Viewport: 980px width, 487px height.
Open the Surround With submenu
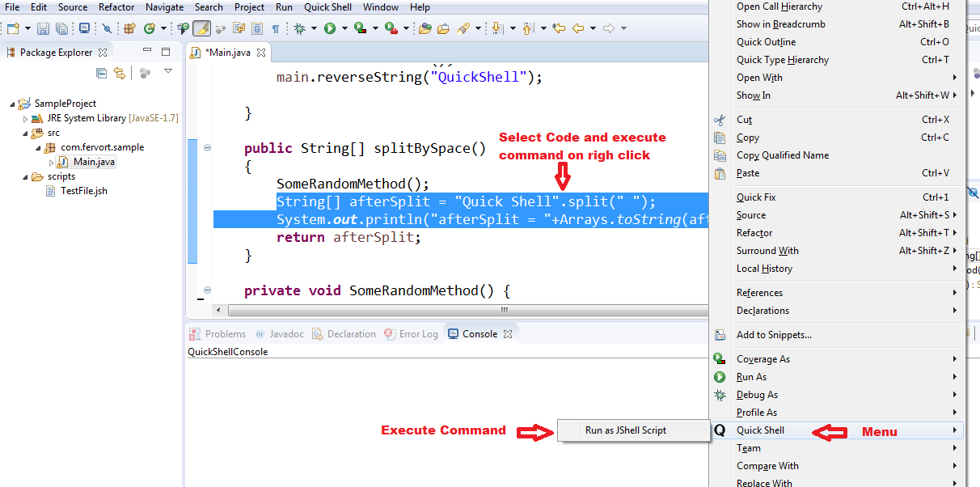click(x=836, y=251)
